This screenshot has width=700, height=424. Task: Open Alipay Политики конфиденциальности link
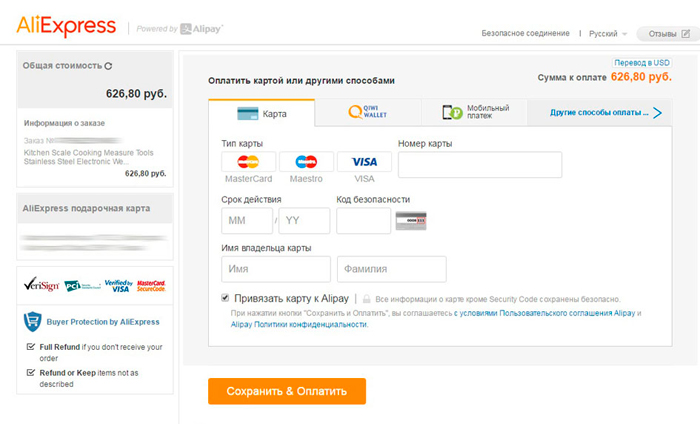299,324
